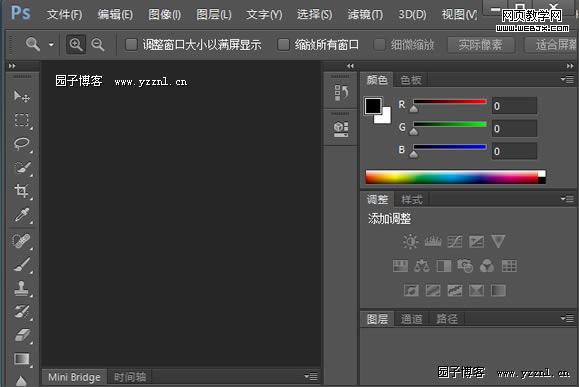Add a Photo Filter adjustment
Screen dimensions: 579x387
click(465, 266)
